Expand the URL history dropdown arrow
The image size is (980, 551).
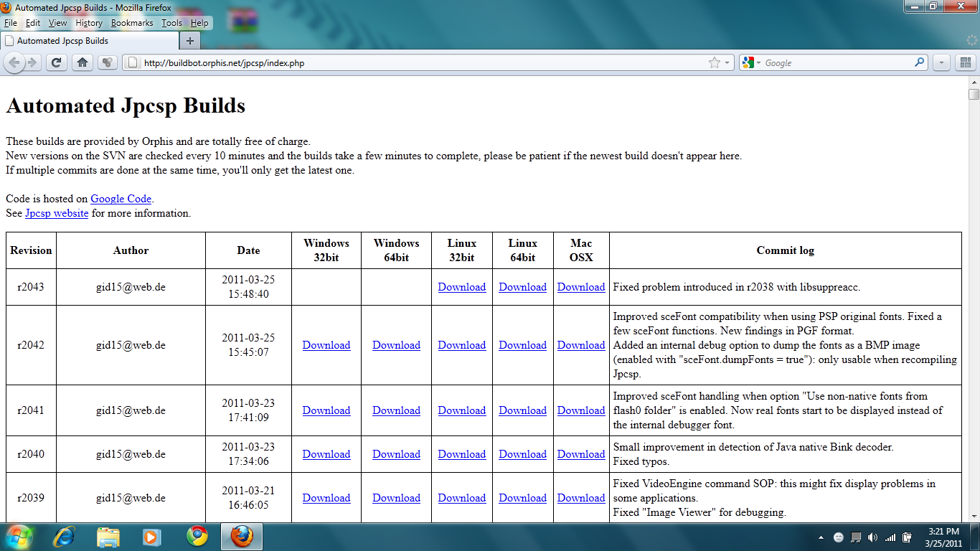727,63
